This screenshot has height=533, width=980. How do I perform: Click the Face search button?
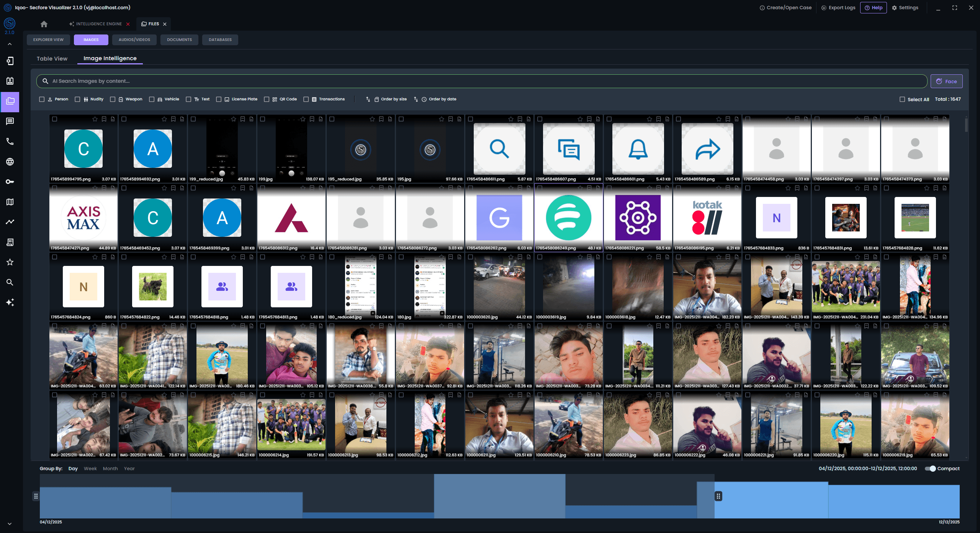click(x=946, y=81)
